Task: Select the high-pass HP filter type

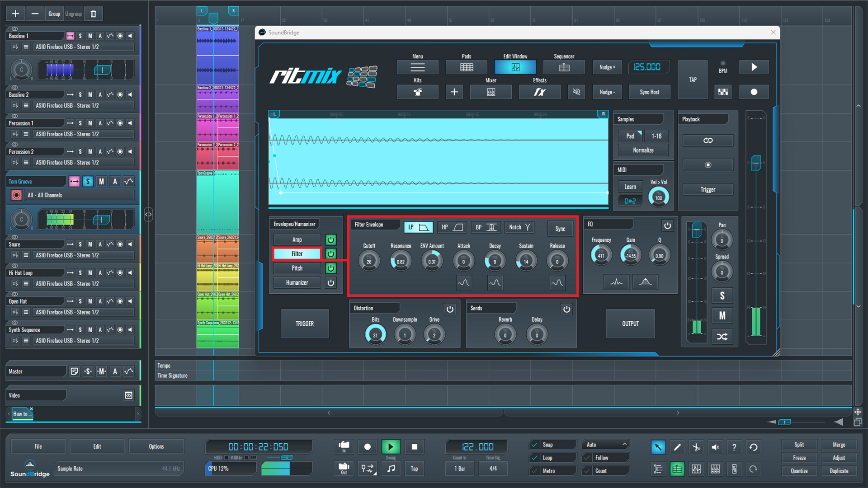Action: 452,227
